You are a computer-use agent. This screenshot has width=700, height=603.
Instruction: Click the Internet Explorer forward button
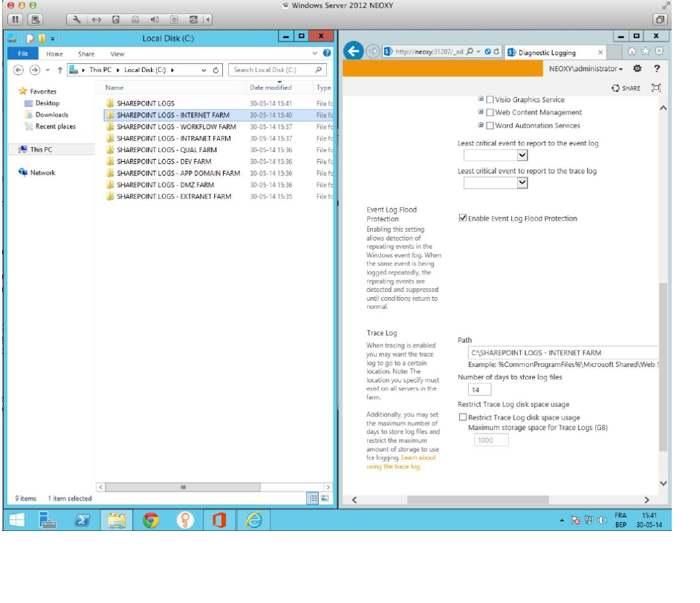[x=372, y=51]
